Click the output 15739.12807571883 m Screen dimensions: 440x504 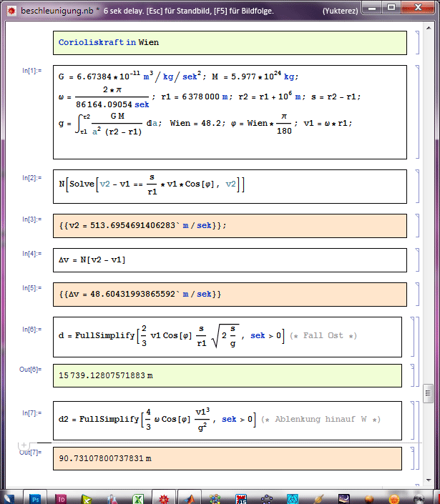[106, 375]
